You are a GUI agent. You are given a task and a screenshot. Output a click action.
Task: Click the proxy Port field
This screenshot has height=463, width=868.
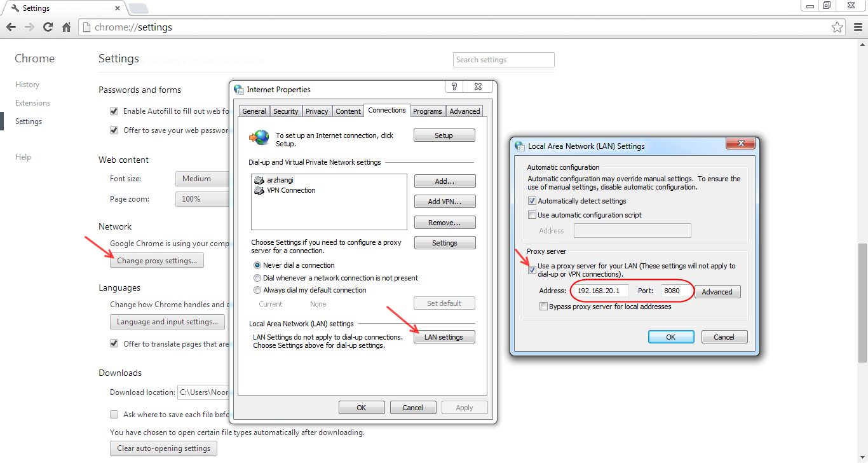point(675,291)
